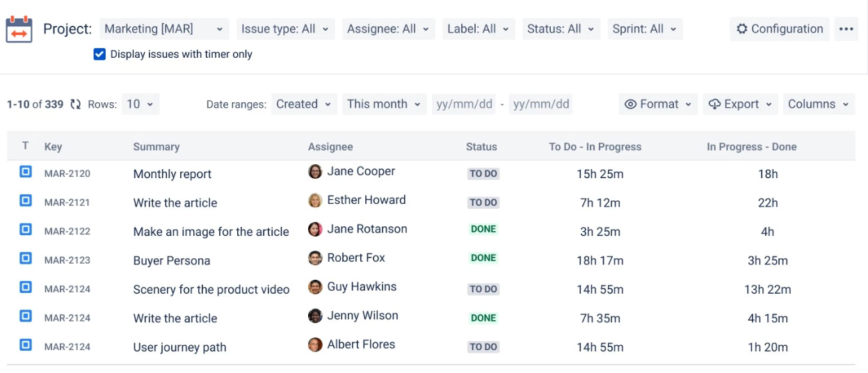Viewport: 868px width, 373px height.
Task: Click issue type icon for MAR-2121
Action: pos(26,200)
